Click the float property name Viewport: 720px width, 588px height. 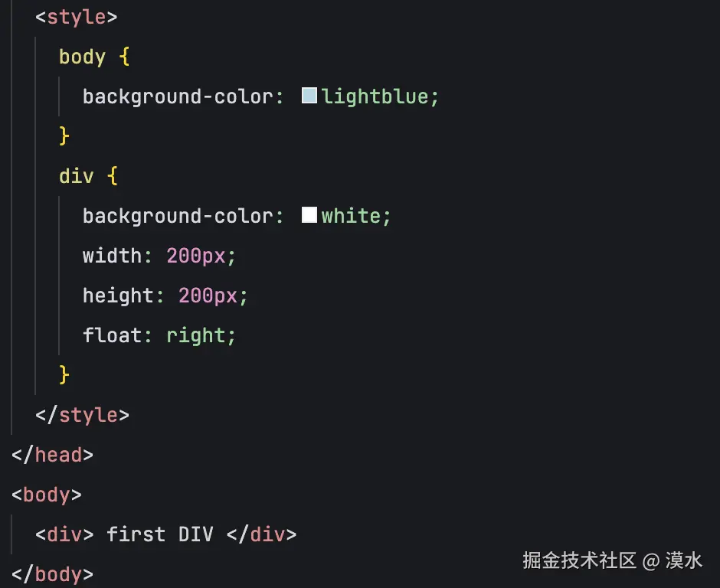[x=112, y=335]
